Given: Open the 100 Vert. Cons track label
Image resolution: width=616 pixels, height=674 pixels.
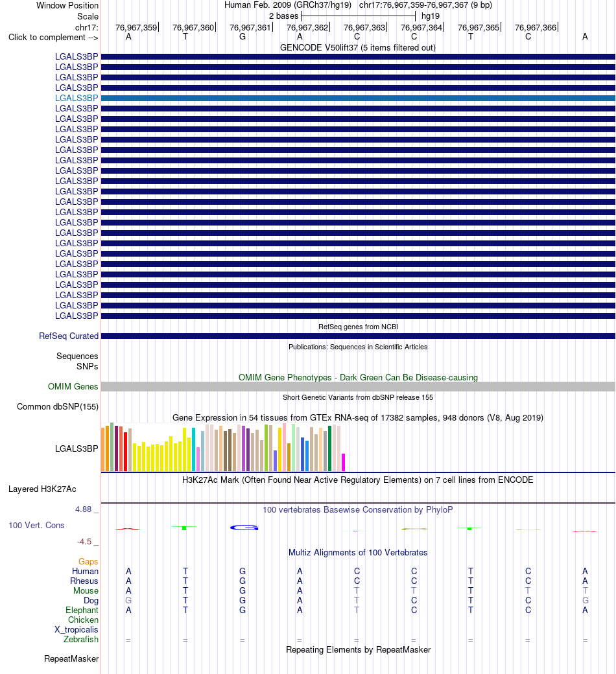Looking at the screenshot, I should tap(36, 526).
